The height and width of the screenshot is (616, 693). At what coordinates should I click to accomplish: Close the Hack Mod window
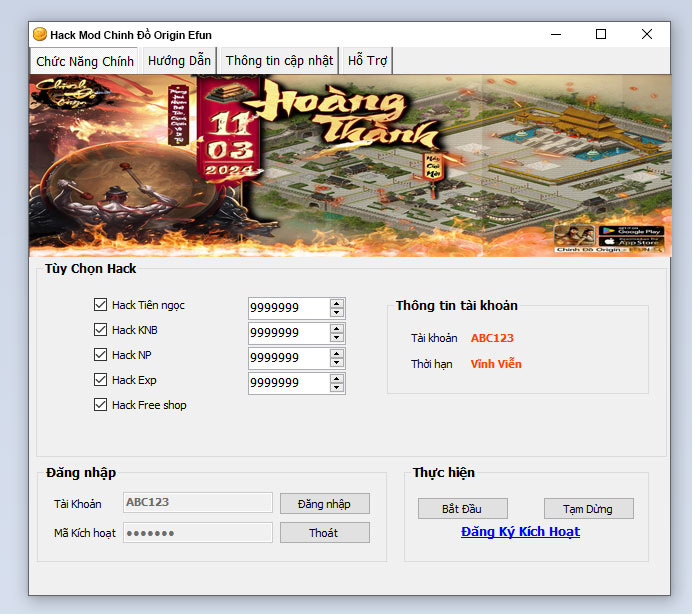point(647,34)
